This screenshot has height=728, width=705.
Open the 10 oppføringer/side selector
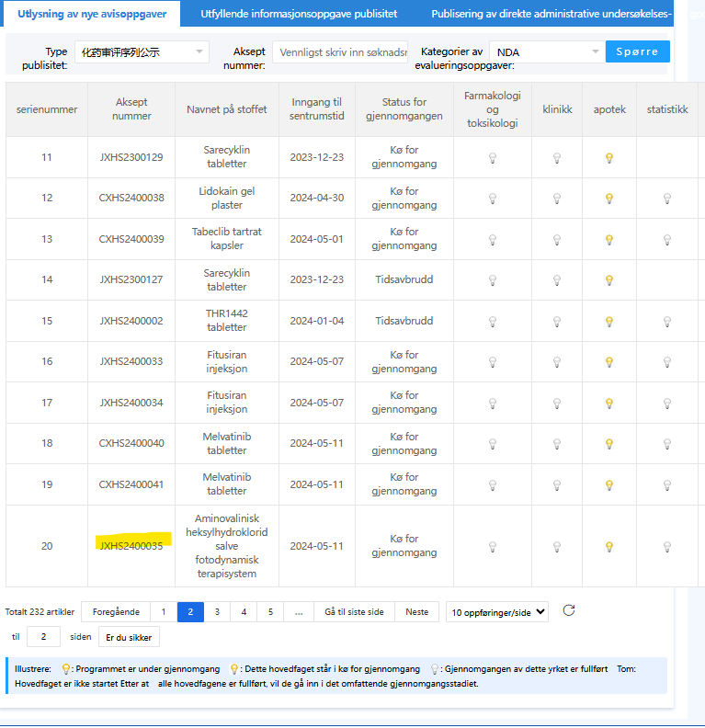click(x=496, y=612)
